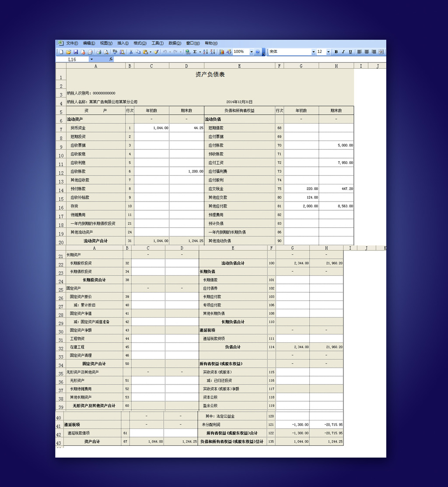This screenshot has height=487, width=448.
Task: Open the 数据(D) menu
Action: click(175, 43)
